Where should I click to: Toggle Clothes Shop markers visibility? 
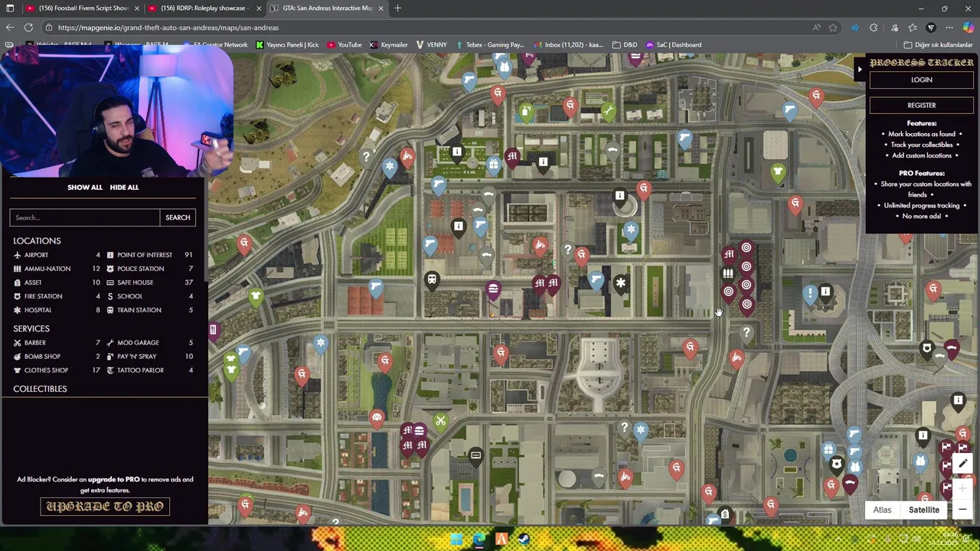(x=57, y=370)
